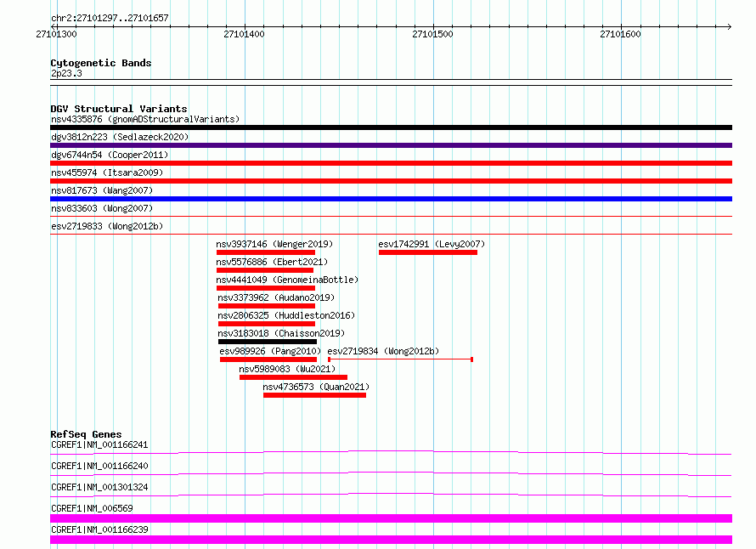This screenshot has height=549, width=756.
Task: Select the nsv3373962 (Audano2019) label
Action: click(x=276, y=297)
